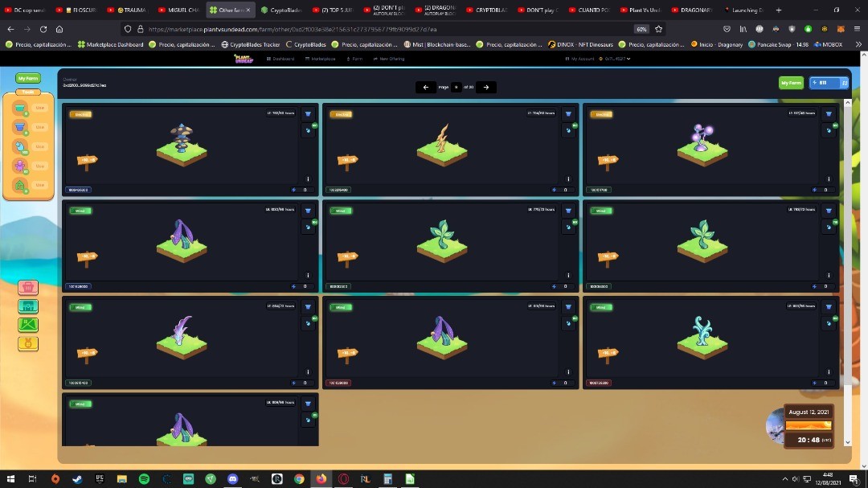Screen dimensions: 868x488
Task: Click the Plant vs Undead logo
Action: coord(244,59)
